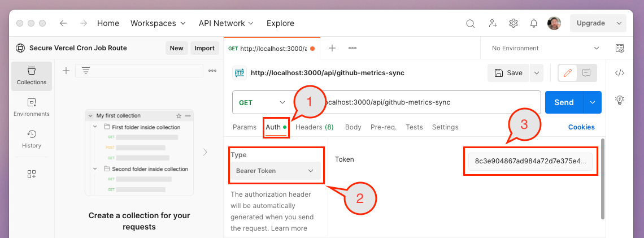Open the Send button arrow dropdown
The image size is (644, 238).
coord(593,102)
